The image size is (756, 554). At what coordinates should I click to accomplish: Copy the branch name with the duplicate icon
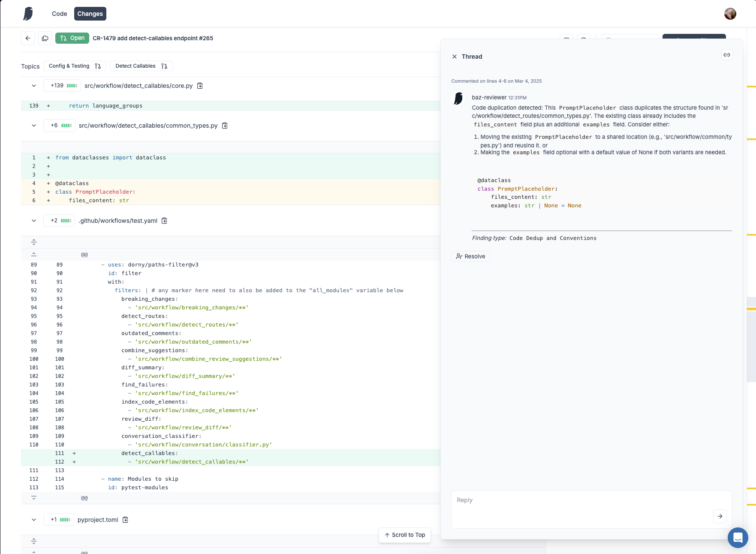(45, 38)
